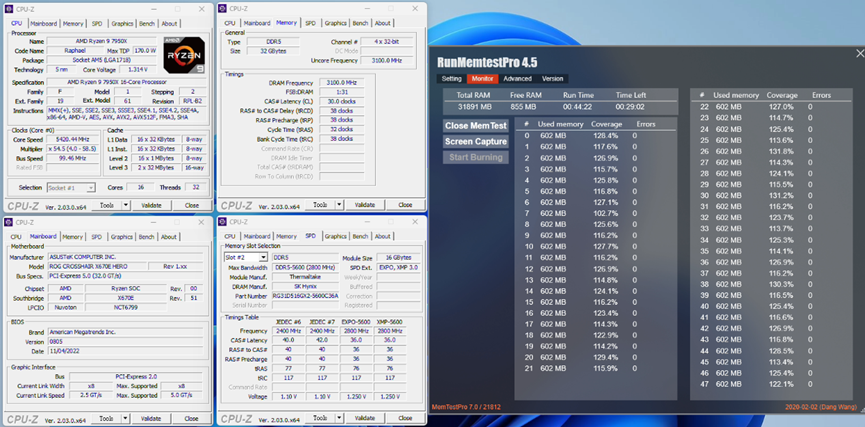The width and height of the screenshot is (865, 427).
Task: Click the CPU-Z app icon in SPD window title
Action: [222, 222]
